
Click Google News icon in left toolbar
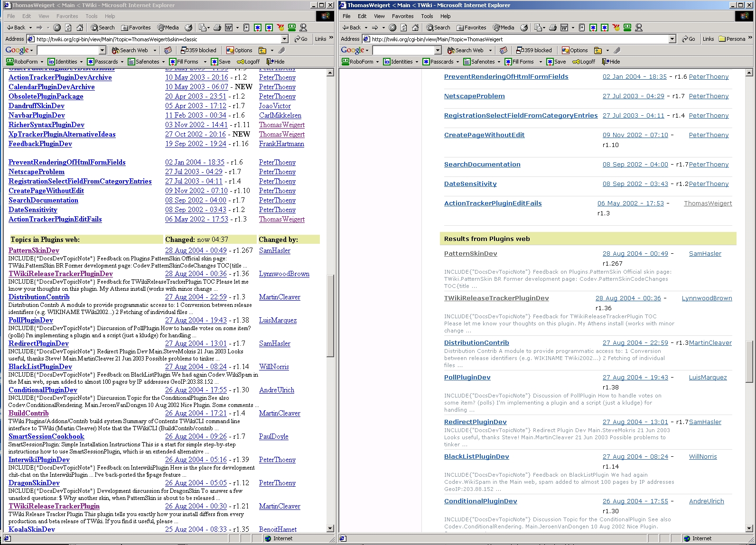(168, 50)
